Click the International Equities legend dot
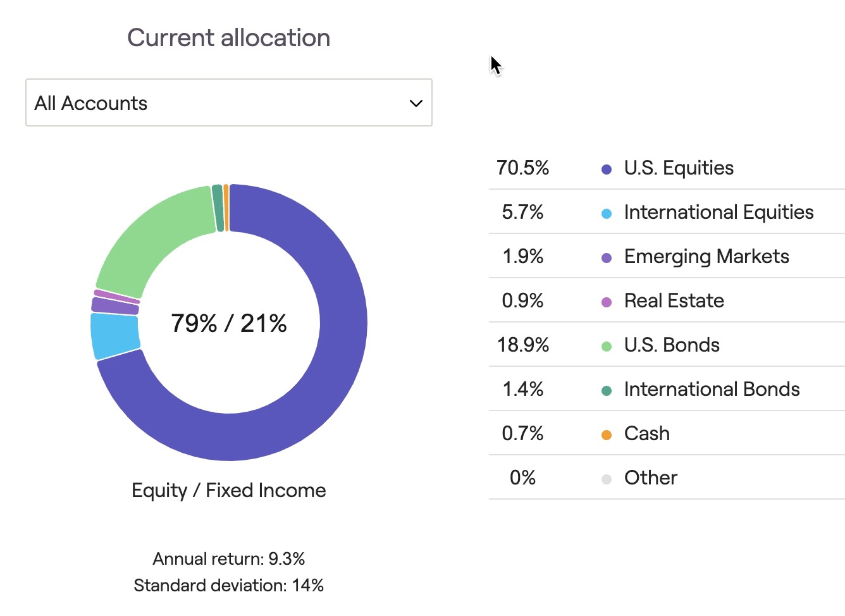 click(x=607, y=213)
